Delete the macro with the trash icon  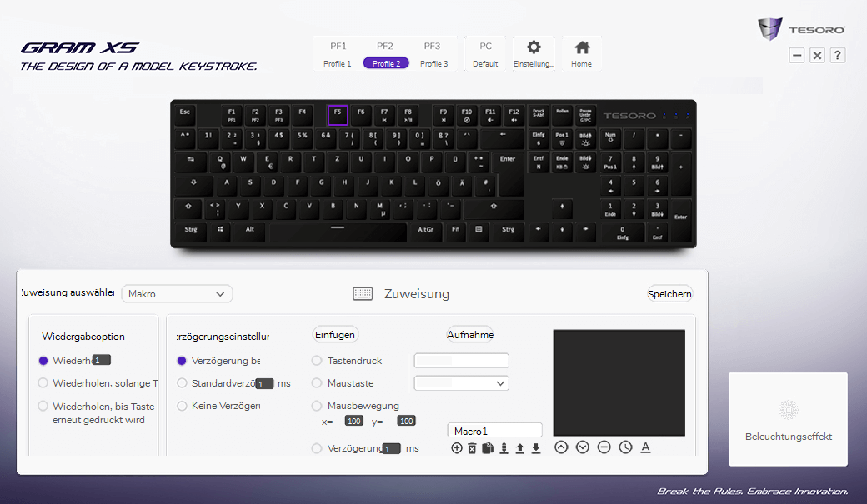click(472, 447)
